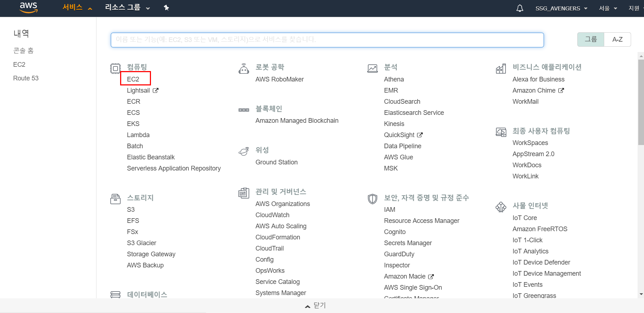Image resolution: width=644 pixels, height=313 pixels.
Task: Open Elasticsearch Service
Action: point(414,113)
